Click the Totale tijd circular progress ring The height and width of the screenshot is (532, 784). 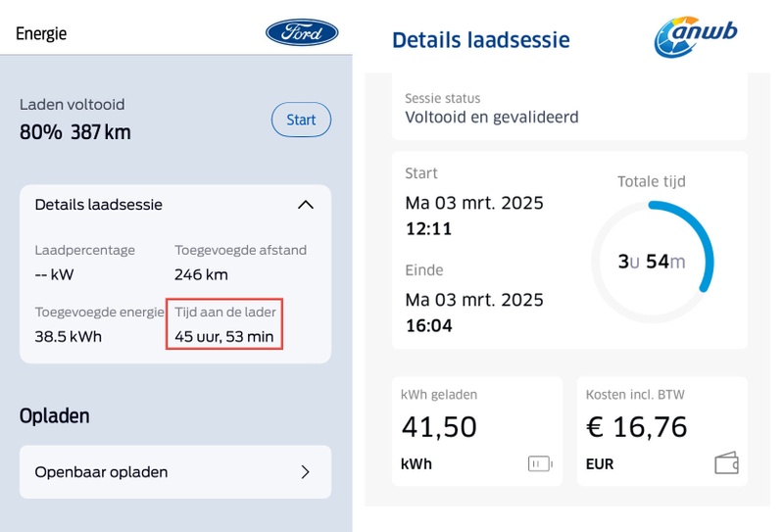point(652,262)
